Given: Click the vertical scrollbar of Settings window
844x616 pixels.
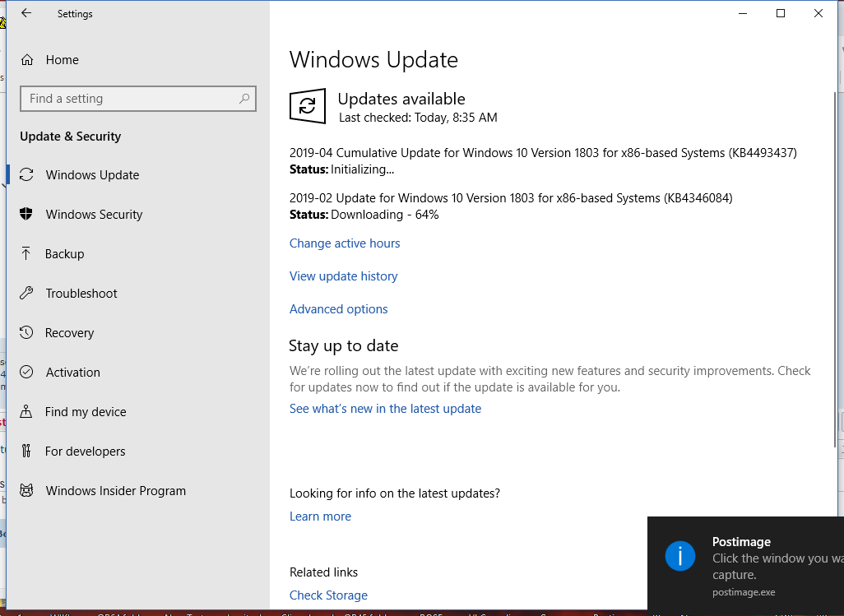Looking at the screenshot, I should 836,269.
